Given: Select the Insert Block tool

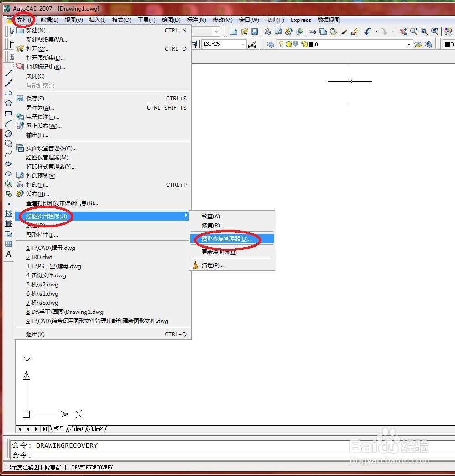Looking at the screenshot, I should coord(9,184).
